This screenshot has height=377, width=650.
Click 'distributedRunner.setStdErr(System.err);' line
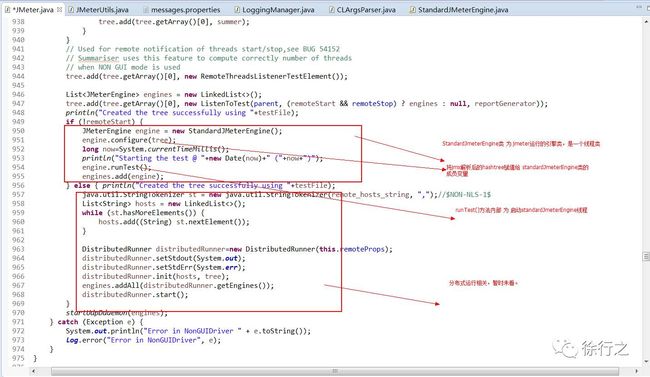pyautogui.click(x=164, y=268)
